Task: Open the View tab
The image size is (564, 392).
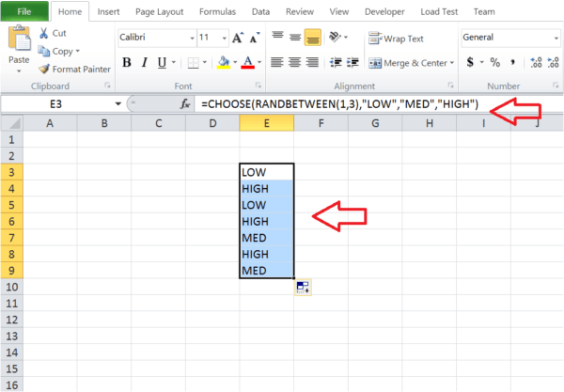Action: coord(339,12)
